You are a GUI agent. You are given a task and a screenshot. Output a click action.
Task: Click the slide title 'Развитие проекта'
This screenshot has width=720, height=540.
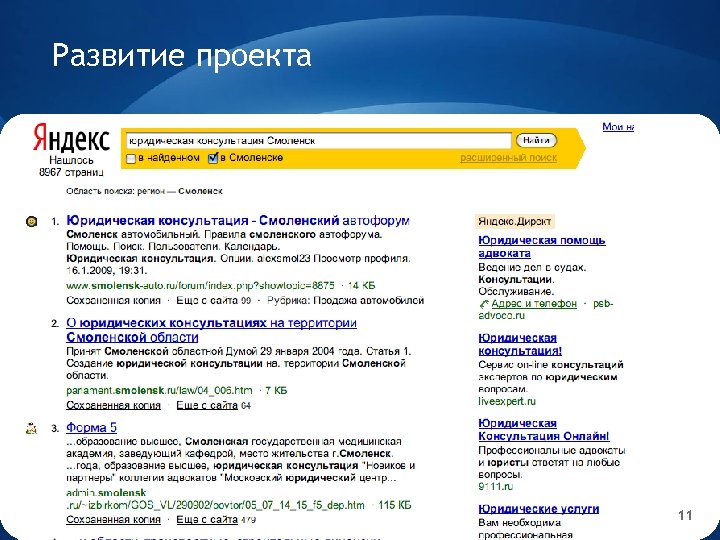182,56
